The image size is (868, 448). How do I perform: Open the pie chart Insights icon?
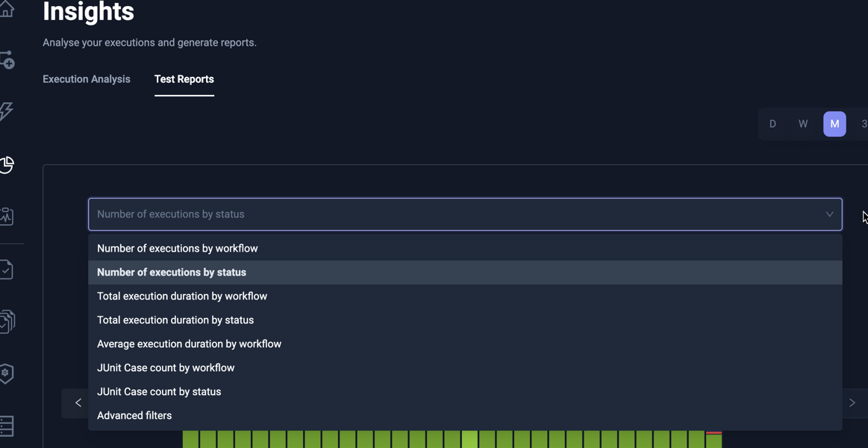[x=6, y=164]
